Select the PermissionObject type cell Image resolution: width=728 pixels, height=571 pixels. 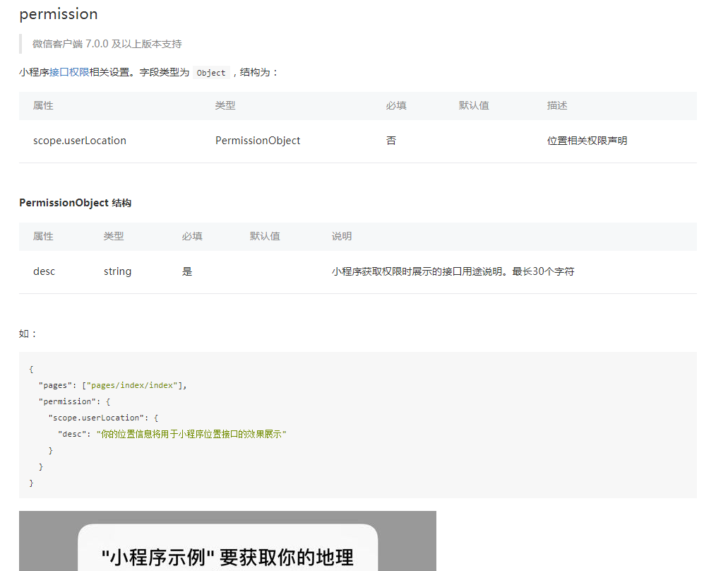[x=258, y=141]
